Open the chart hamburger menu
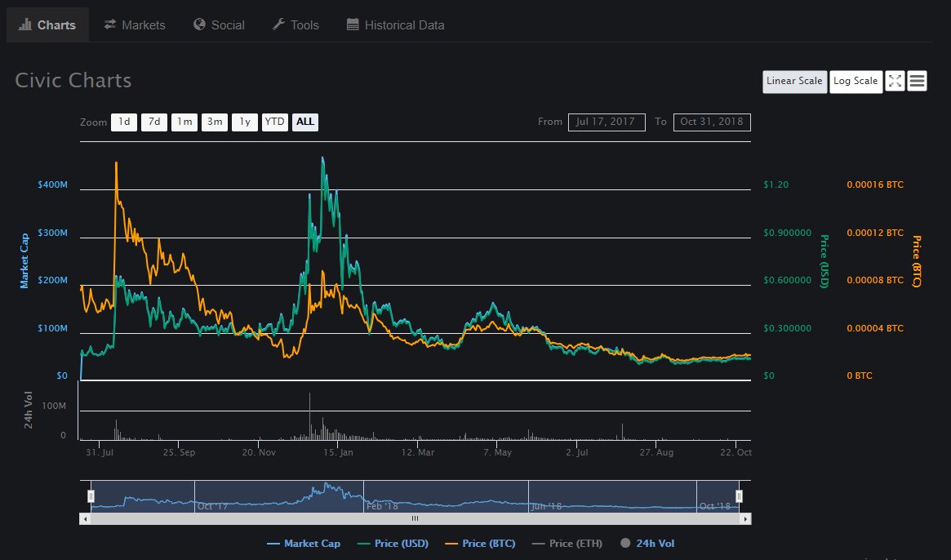This screenshot has width=951, height=560. point(917,81)
